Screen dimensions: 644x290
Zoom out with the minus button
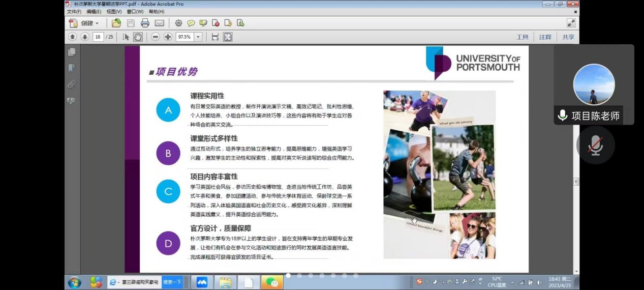point(156,37)
